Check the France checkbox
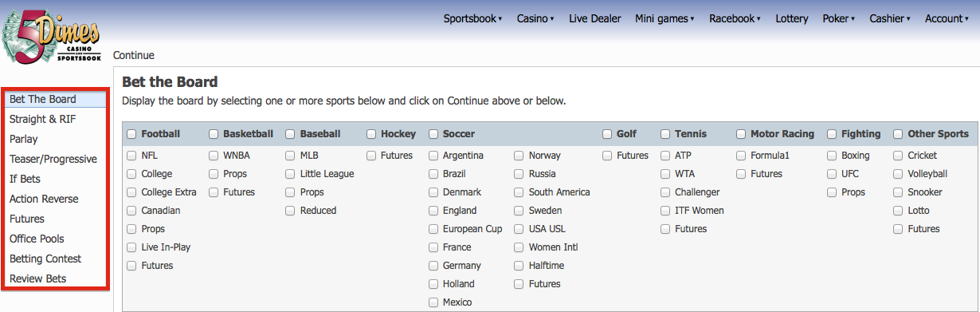The width and height of the screenshot is (980, 312). coord(433,247)
